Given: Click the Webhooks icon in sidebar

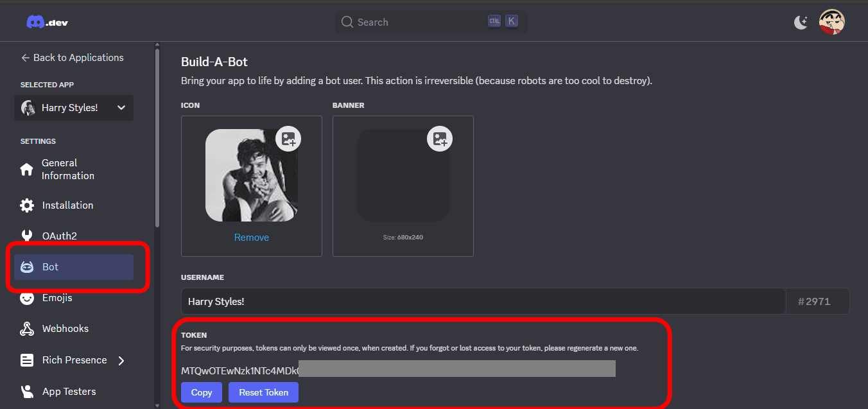Looking at the screenshot, I should [x=27, y=328].
